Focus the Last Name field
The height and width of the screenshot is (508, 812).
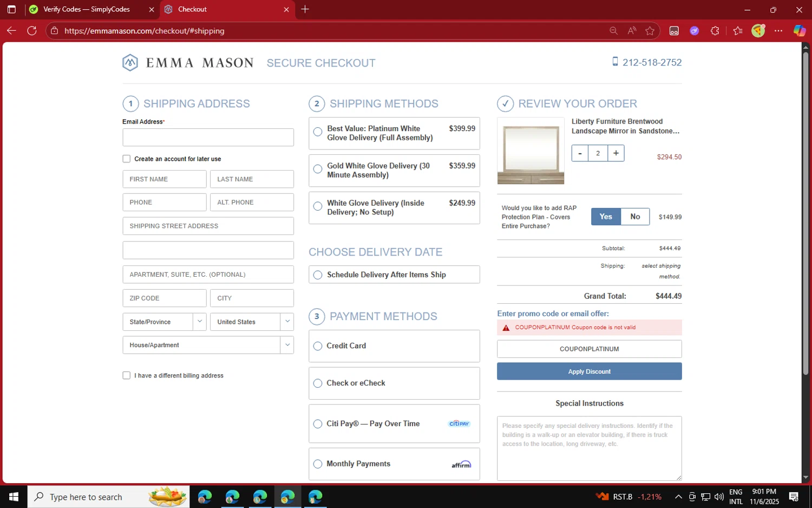pyautogui.click(x=252, y=179)
